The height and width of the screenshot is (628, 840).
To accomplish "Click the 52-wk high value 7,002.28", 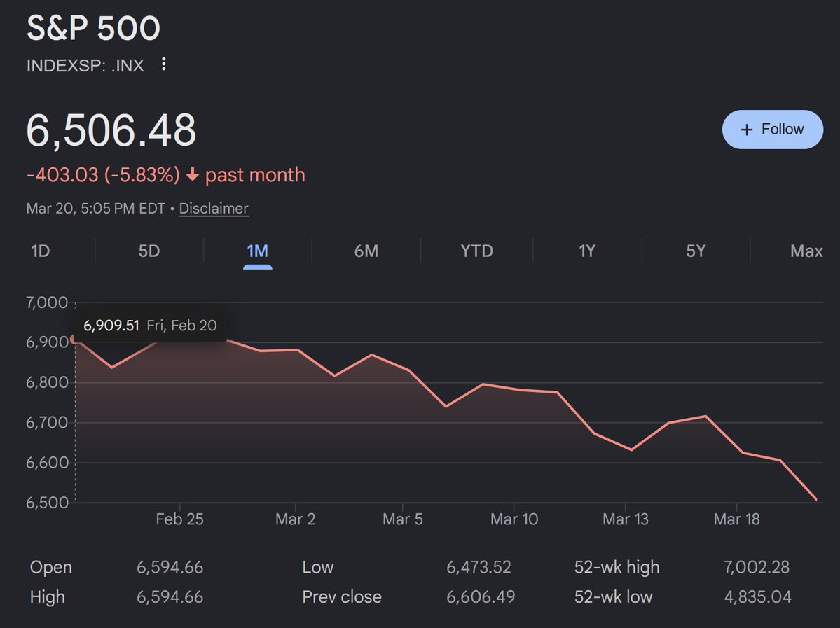I will pos(757,567).
